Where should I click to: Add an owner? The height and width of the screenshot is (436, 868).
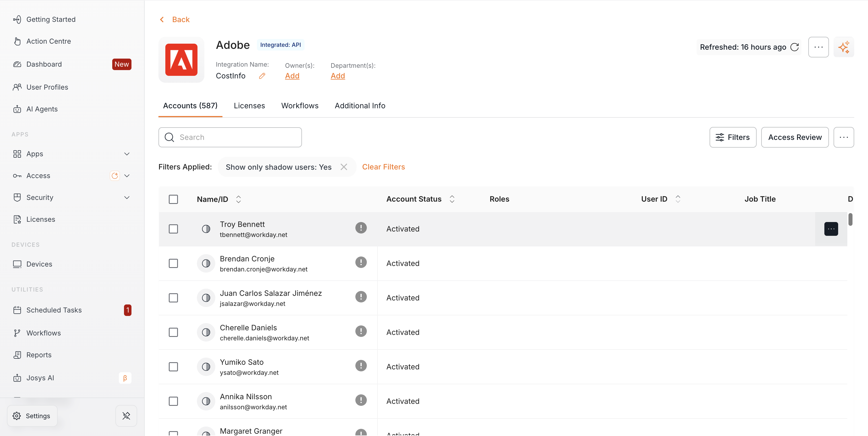click(292, 76)
